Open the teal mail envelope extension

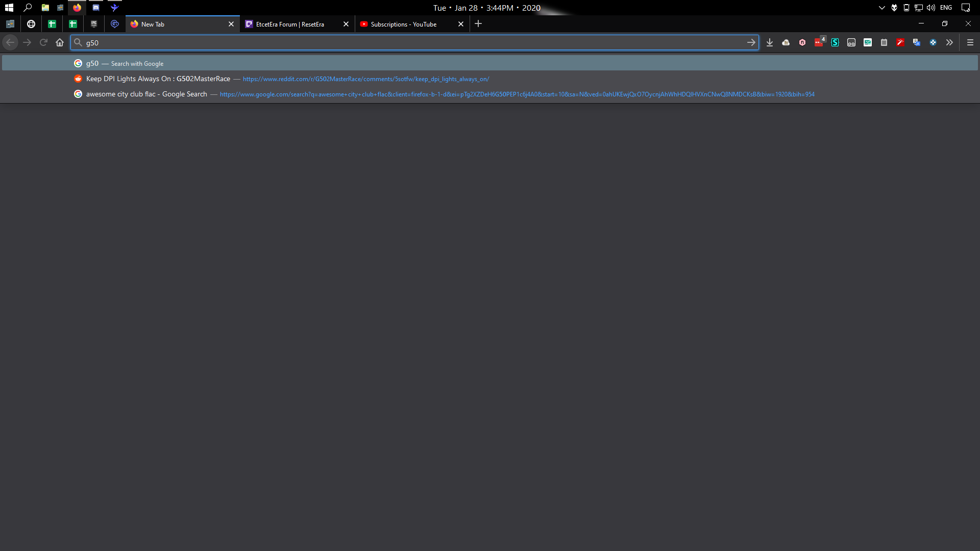868,43
